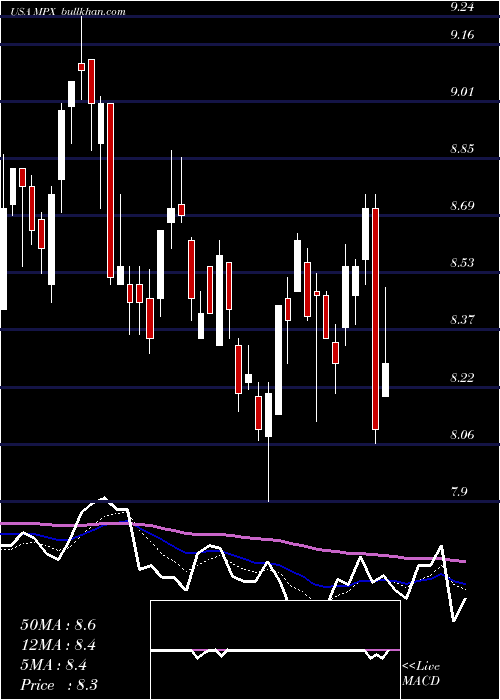The height and width of the screenshot is (700, 500).
Task: Click the '5MA : 8.4' readout
Action: click(54, 665)
